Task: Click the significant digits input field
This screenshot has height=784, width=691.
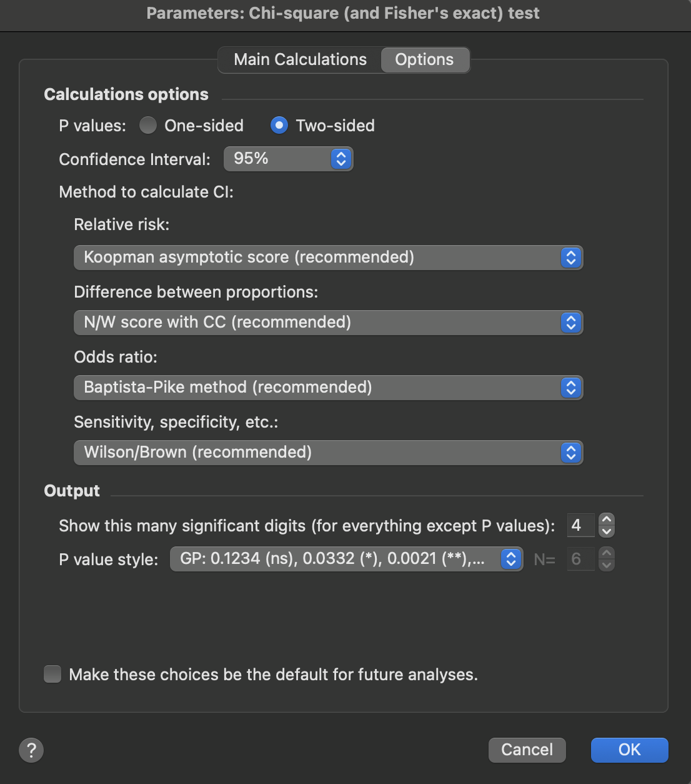Action: 580,525
